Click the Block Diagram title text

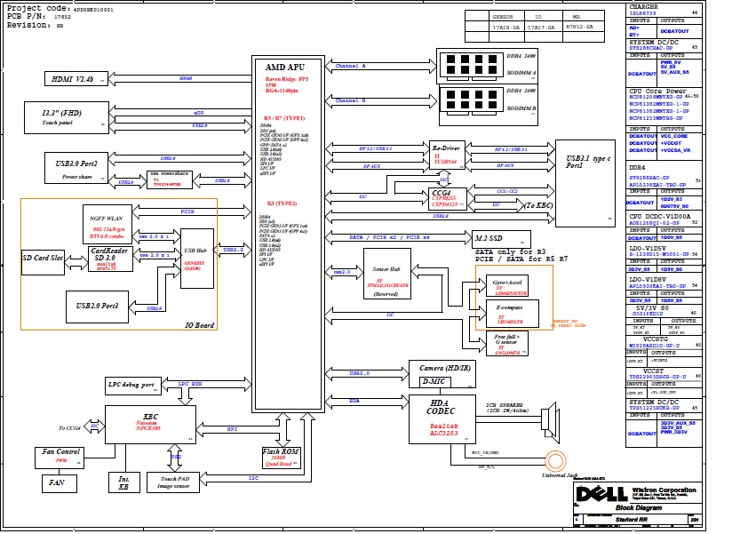coord(639,508)
